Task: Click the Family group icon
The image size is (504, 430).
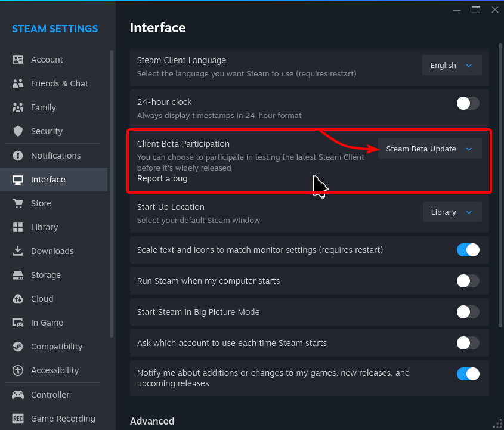Action: click(18, 107)
